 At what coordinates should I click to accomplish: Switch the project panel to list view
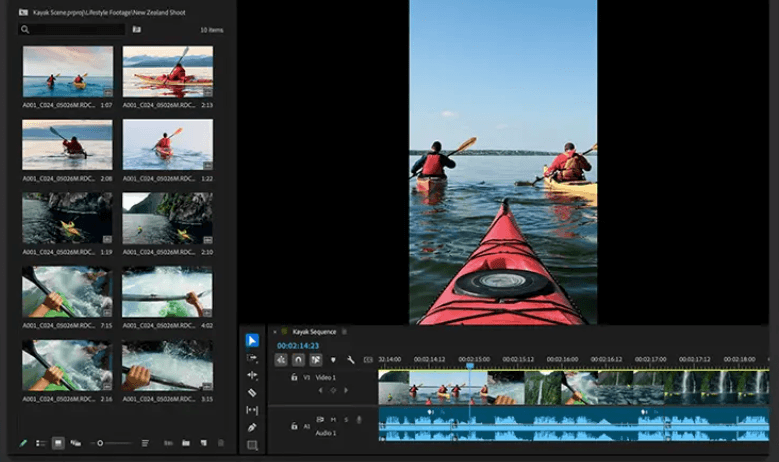click(x=41, y=442)
